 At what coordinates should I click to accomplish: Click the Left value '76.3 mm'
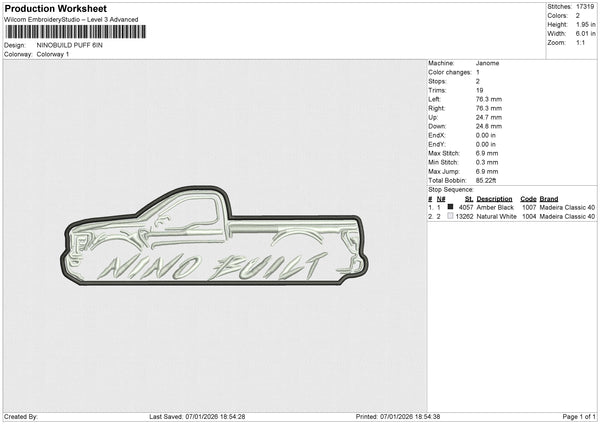tap(489, 99)
